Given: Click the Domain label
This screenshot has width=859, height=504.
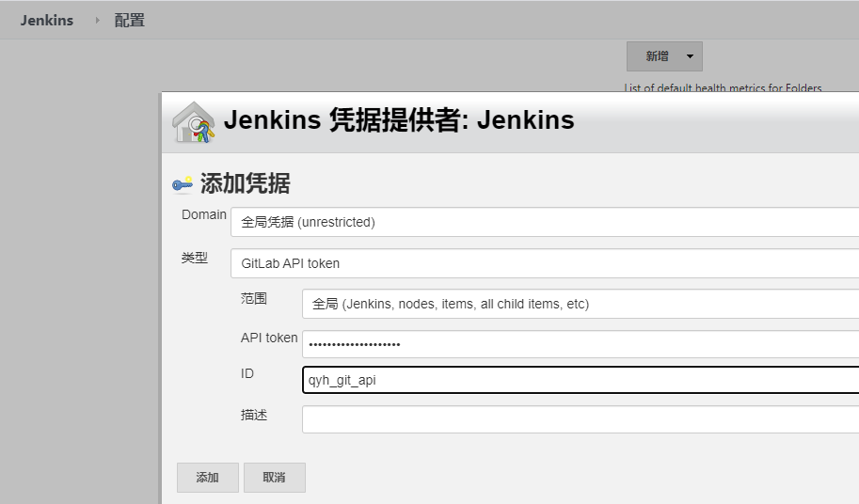Looking at the screenshot, I should (x=204, y=214).
